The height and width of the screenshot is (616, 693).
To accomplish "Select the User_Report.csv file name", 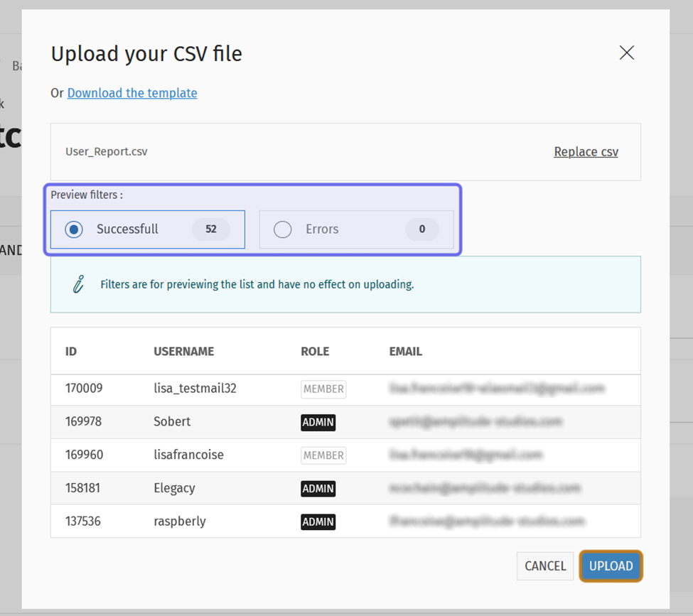I will click(x=107, y=152).
